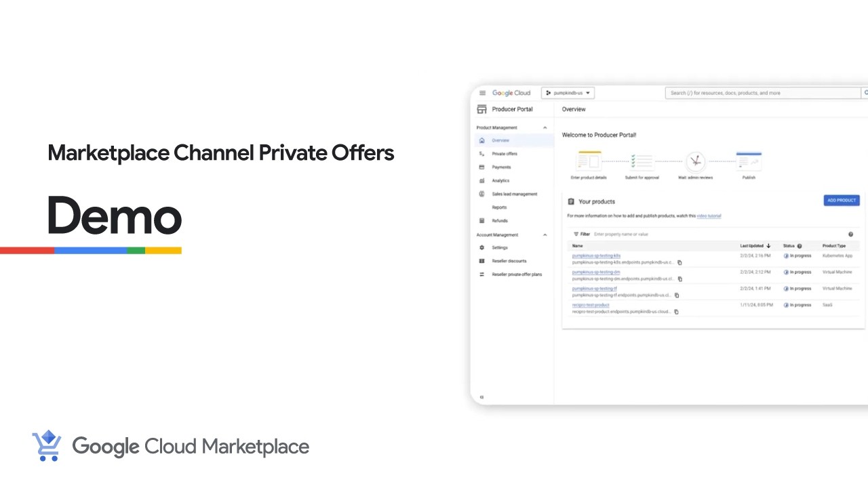This screenshot has height=488, width=868.
Task: Click the Google Cloud logo
Action: pyautogui.click(x=511, y=93)
